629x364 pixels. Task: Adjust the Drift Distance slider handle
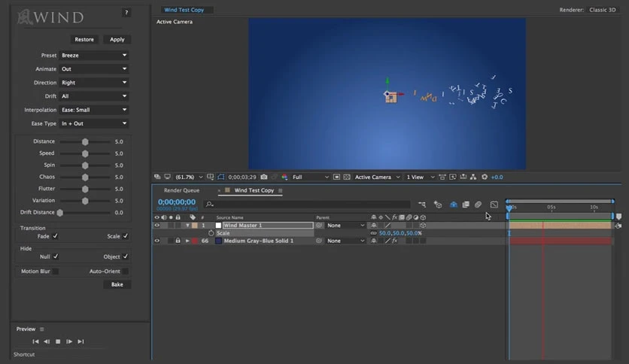[x=60, y=213]
